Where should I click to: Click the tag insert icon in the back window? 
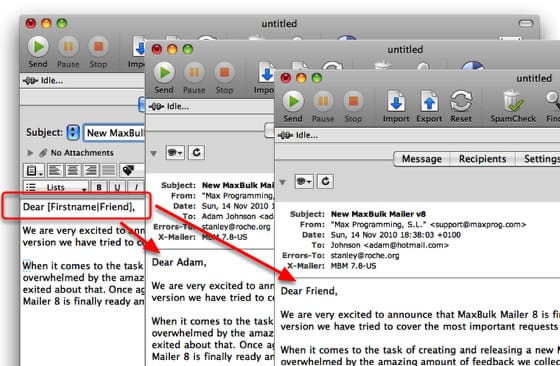(x=129, y=170)
